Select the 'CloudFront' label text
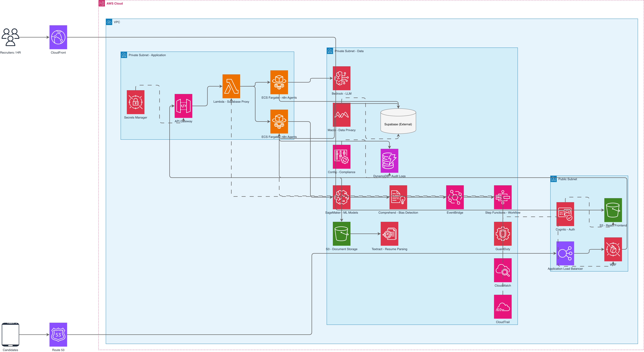The image size is (644, 352). tap(58, 52)
